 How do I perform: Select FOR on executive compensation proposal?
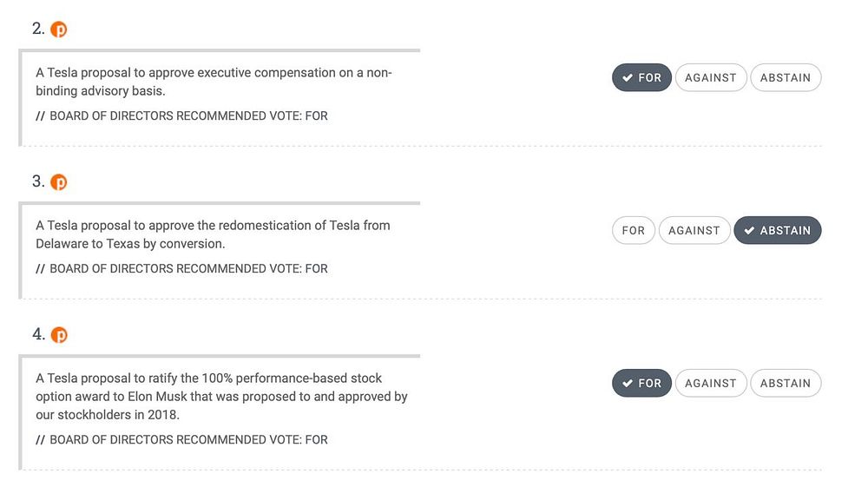click(x=641, y=77)
